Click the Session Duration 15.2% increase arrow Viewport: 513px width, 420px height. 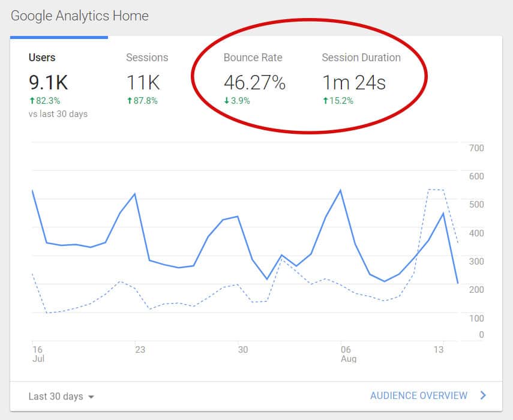tap(325, 100)
